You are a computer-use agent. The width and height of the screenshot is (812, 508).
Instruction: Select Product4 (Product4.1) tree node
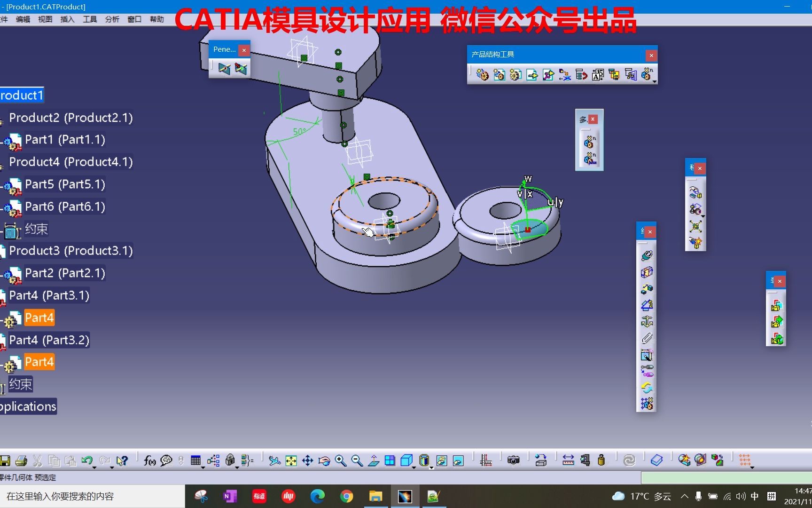pos(71,162)
